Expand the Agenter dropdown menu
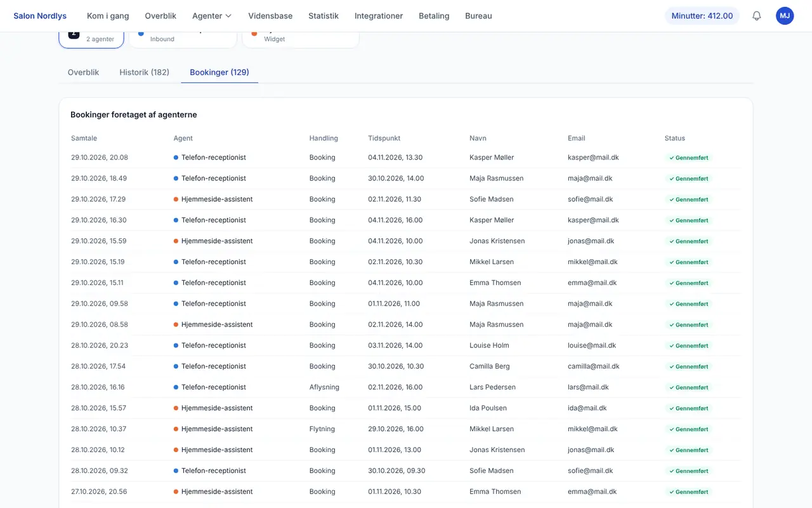812x508 pixels. click(212, 16)
